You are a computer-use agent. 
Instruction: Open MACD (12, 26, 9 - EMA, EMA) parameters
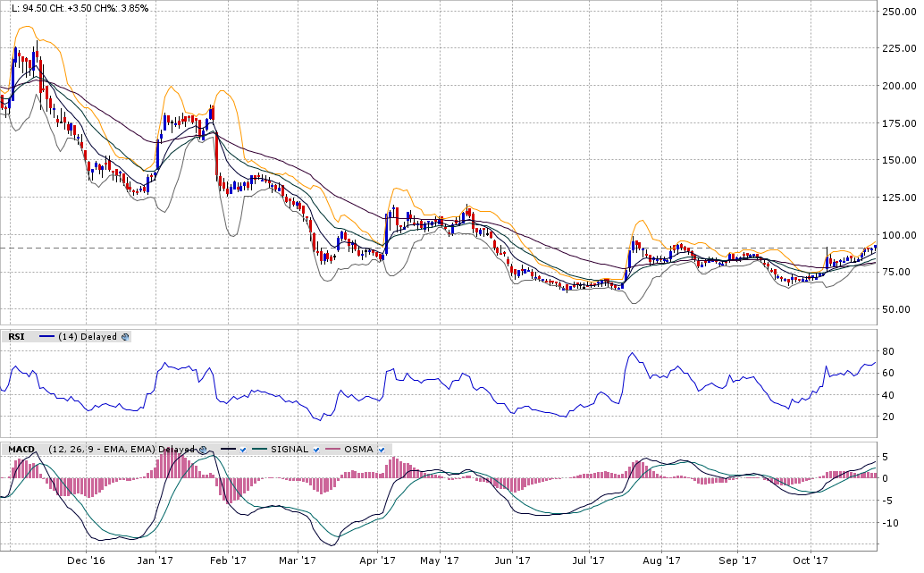(101, 449)
